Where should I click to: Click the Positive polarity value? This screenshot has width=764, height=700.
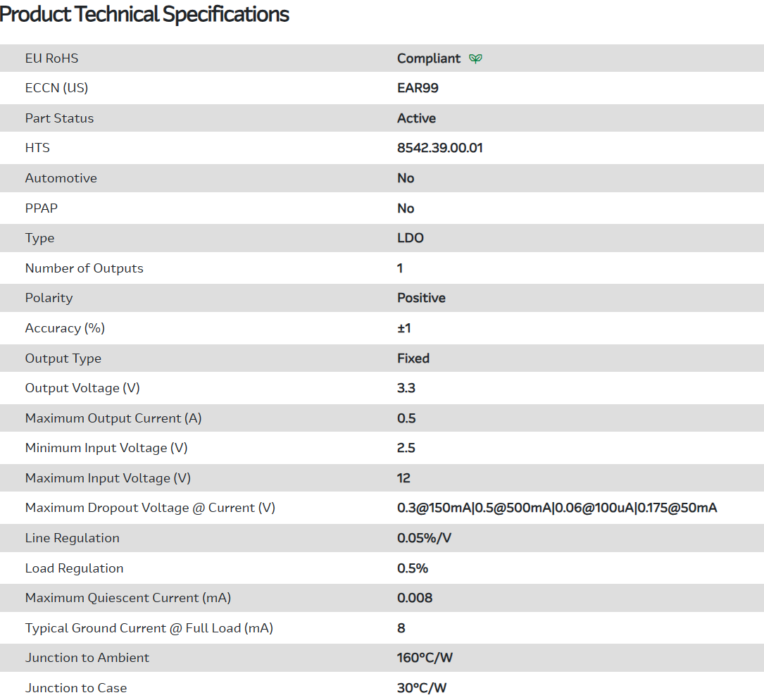(421, 298)
